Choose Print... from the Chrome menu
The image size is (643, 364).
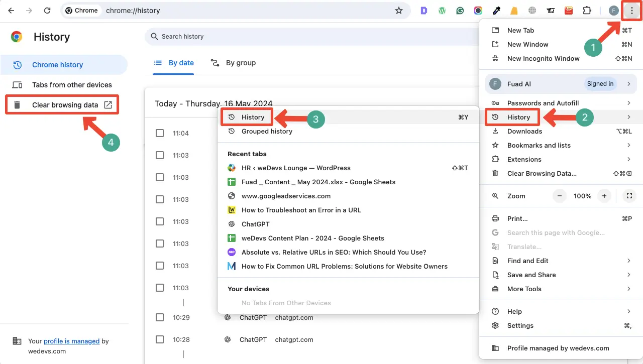pos(561,218)
